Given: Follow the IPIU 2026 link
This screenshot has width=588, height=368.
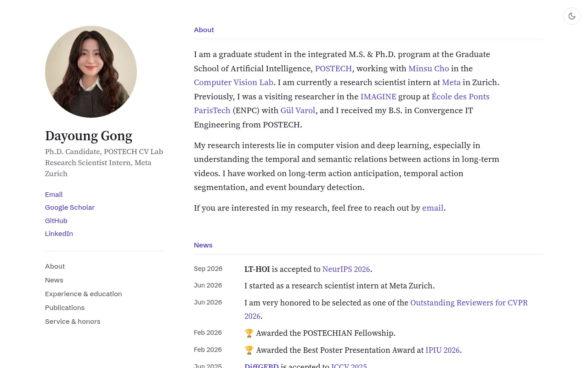Looking at the screenshot, I should click(442, 350).
